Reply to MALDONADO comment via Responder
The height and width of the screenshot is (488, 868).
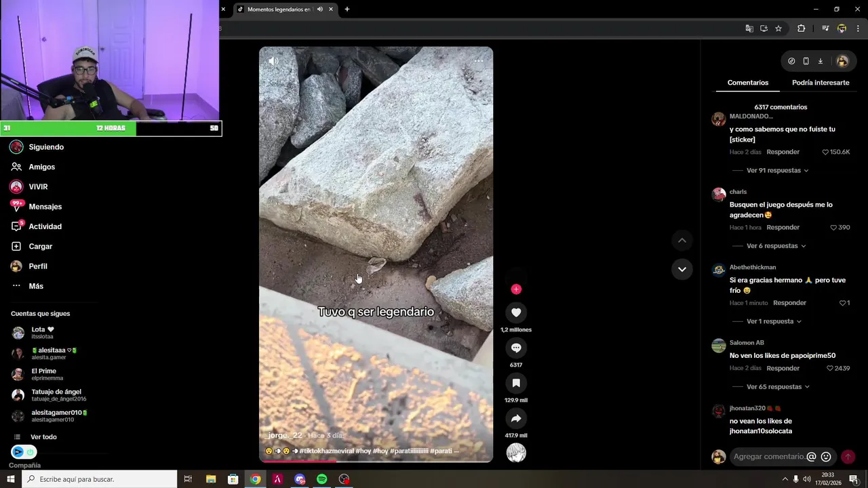(x=783, y=152)
